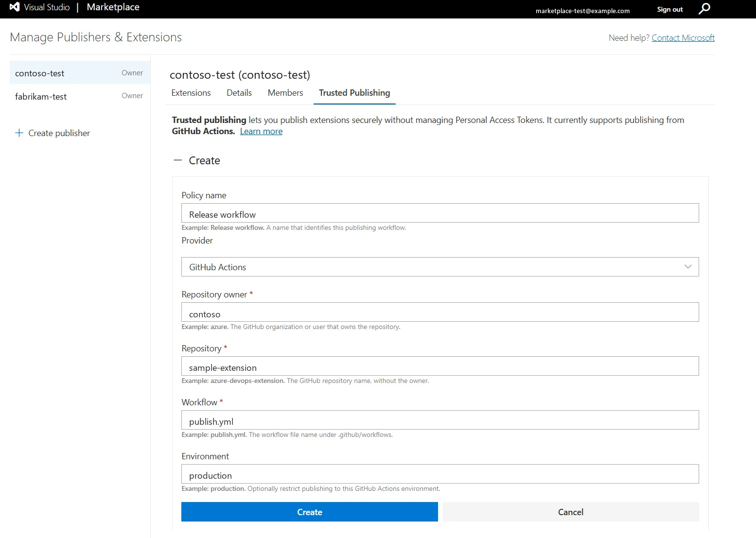Click the contoso-test (contoso-test) title

[x=240, y=75]
